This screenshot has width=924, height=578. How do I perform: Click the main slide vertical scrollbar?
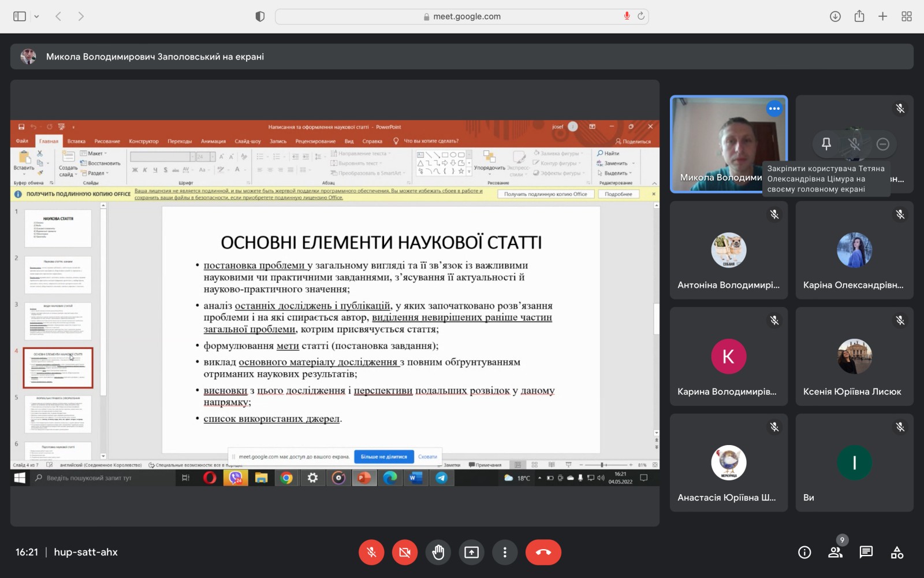coord(656,318)
